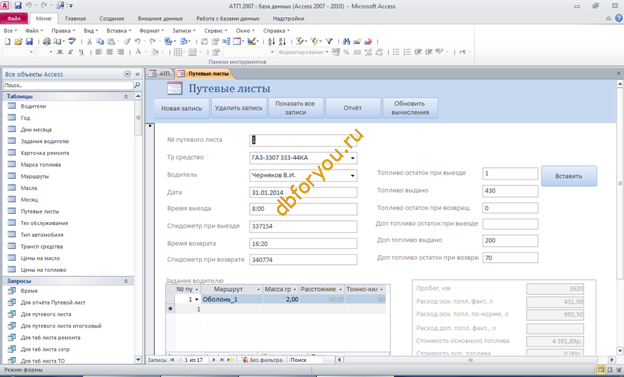Click the Удалить запись button
The height and width of the screenshot is (377, 624).
(238, 108)
